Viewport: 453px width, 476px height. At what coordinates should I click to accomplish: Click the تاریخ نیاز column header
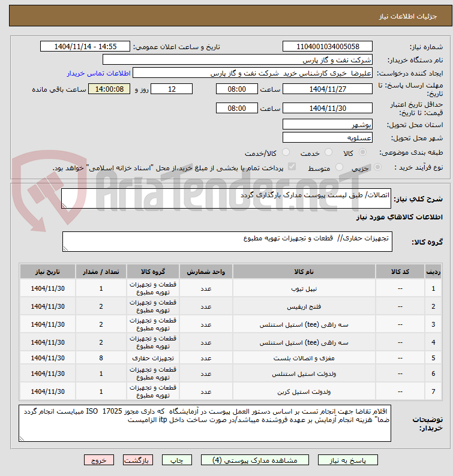point(48,272)
